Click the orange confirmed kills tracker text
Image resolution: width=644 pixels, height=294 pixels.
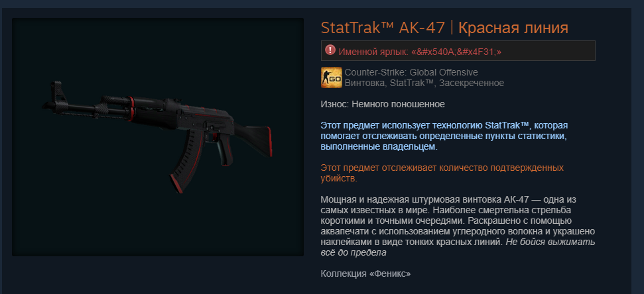pos(442,173)
